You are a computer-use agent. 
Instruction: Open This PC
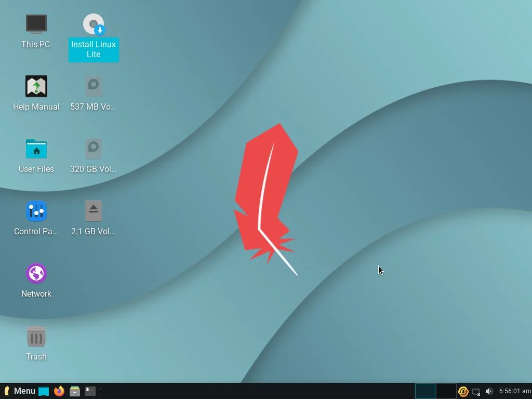coord(35,24)
